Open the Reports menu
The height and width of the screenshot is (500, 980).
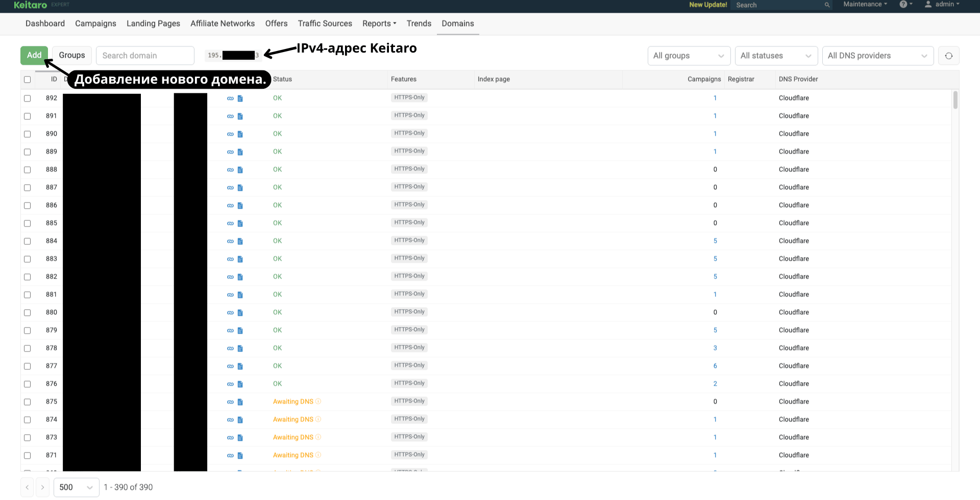point(379,23)
